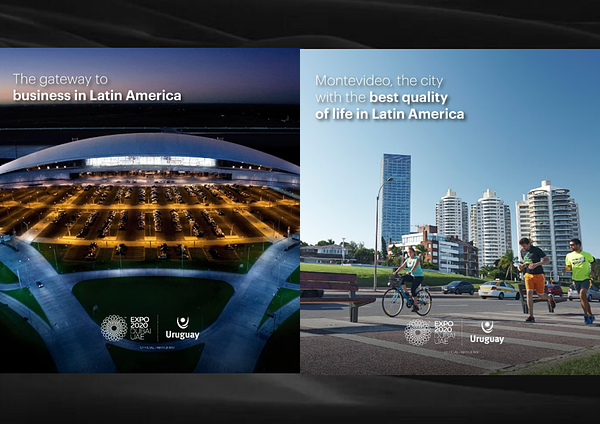Viewport: 600px width, 424px height.
Task: Select the Montevideo waterfront photo
Action: click(x=450, y=240)
